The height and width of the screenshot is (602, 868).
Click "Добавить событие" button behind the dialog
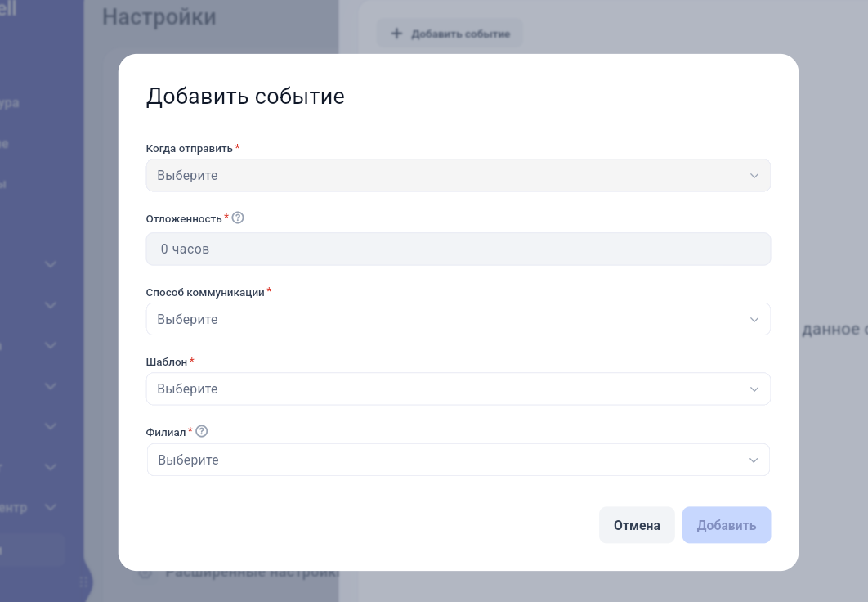click(x=450, y=34)
